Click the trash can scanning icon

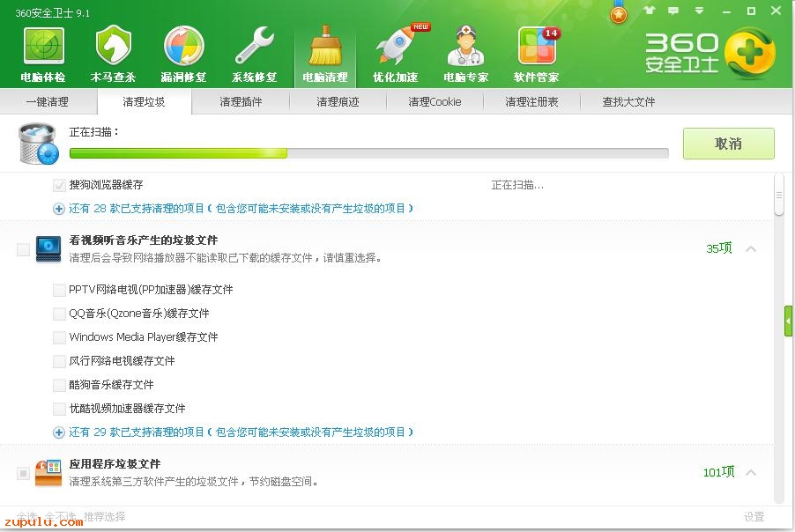39,144
